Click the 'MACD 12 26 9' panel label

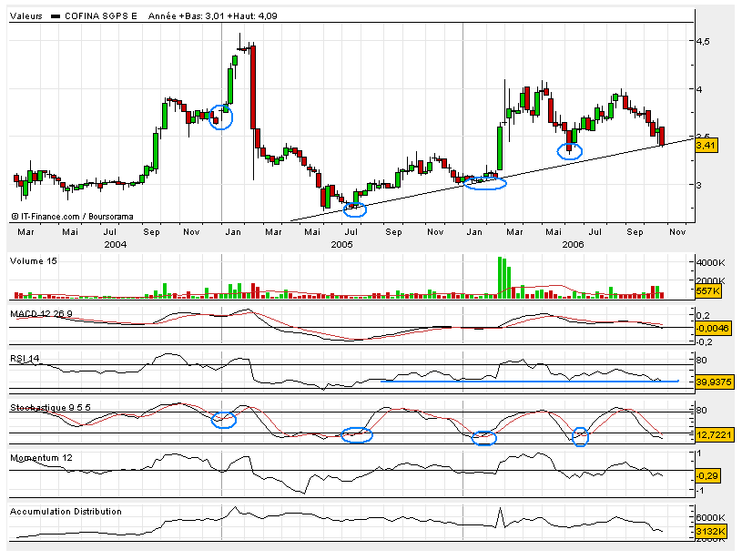point(41,314)
